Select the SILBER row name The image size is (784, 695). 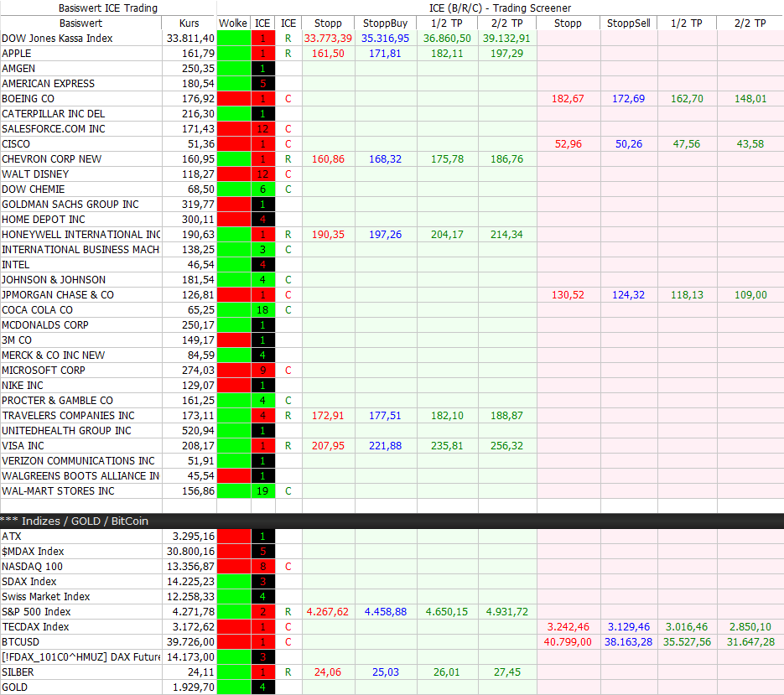tap(18, 672)
